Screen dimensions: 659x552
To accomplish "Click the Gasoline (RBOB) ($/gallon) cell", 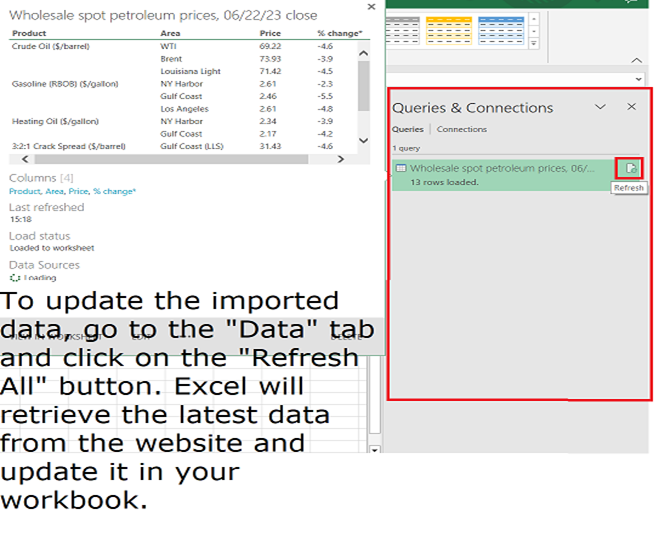I will point(65,84).
